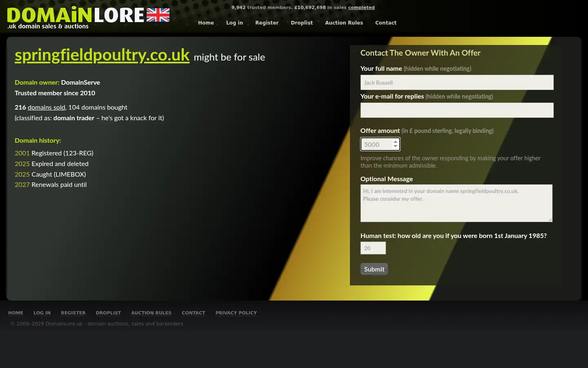Click the '9,942 trusted members' banner text
Viewport: 588px width, 368px height.
(x=261, y=7)
